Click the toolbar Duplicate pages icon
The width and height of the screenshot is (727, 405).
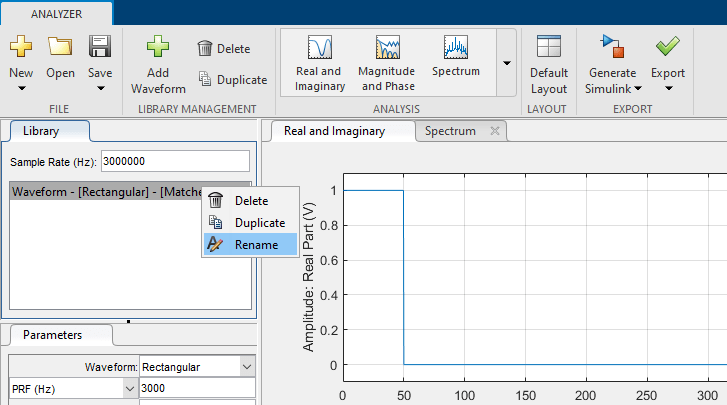tap(205, 79)
